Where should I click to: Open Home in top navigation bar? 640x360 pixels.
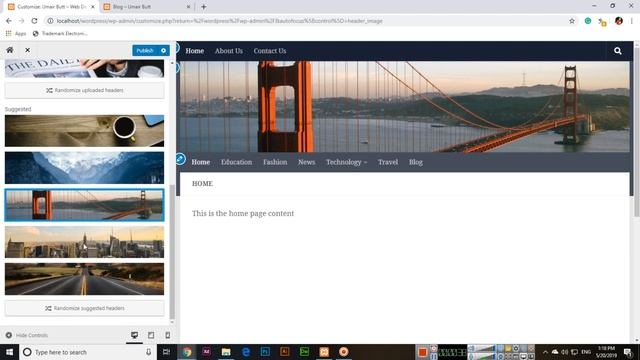(x=195, y=51)
